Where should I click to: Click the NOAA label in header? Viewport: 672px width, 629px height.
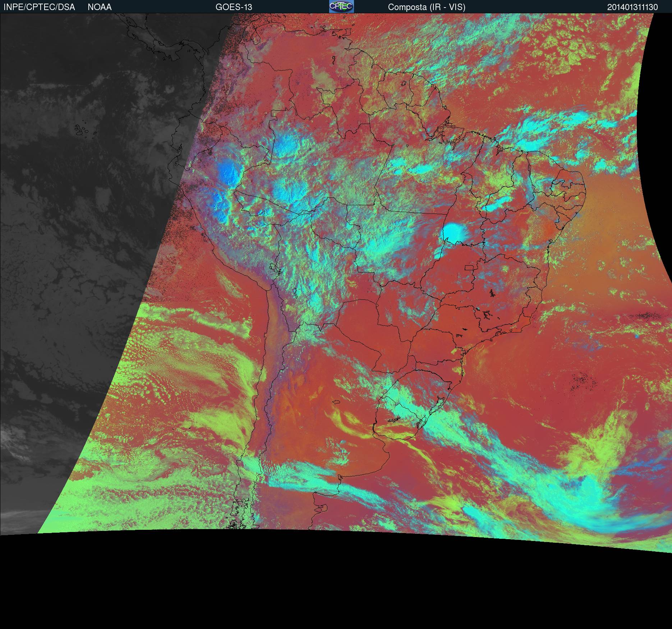[100, 7]
